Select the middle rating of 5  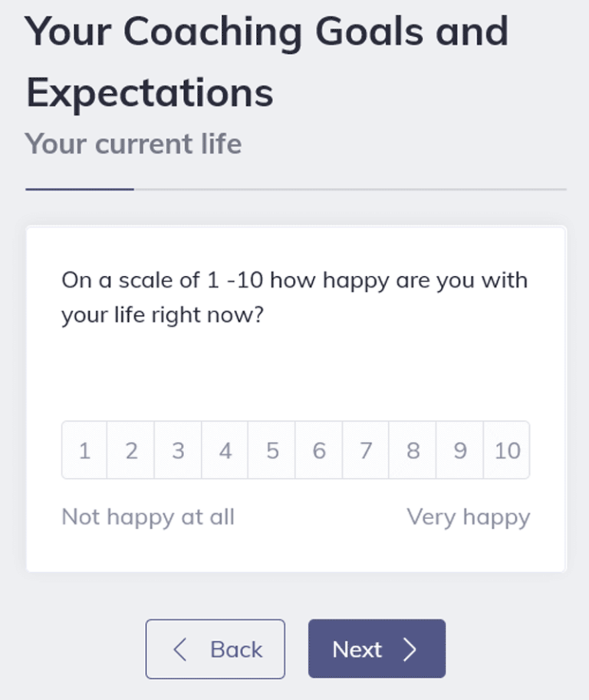pyautogui.click(x=271, y=451)
